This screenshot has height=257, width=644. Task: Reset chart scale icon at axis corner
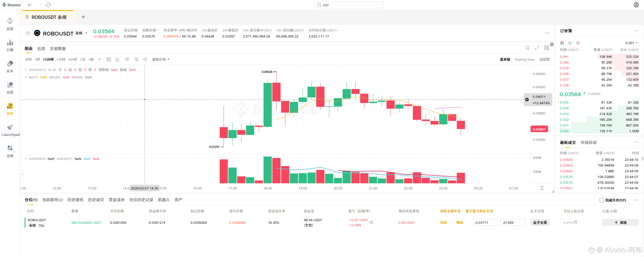[542, 188]
